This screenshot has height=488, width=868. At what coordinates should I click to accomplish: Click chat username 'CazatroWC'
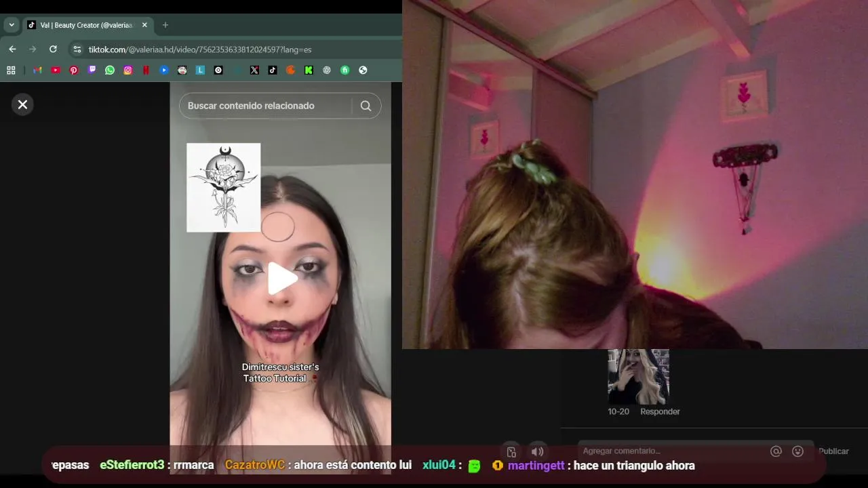click(255, 465)
